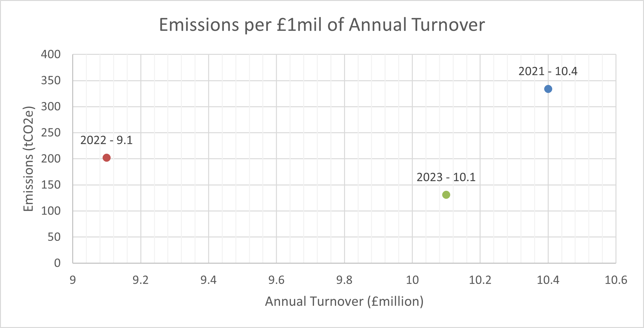Click the 9.4 horizontal axis label
This screenshot has height=328, width=644.
click(208, 280)
